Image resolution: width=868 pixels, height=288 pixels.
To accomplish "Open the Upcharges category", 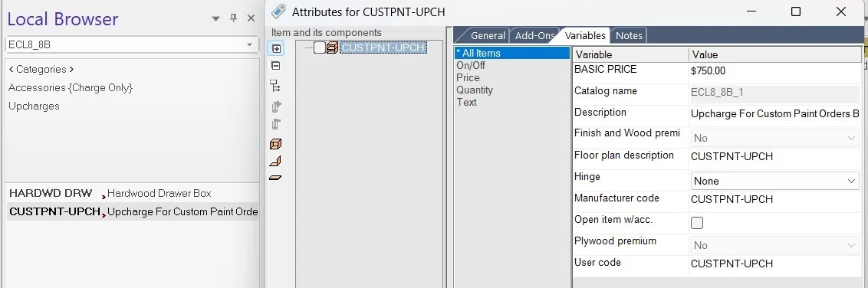I will pos(34,106).
